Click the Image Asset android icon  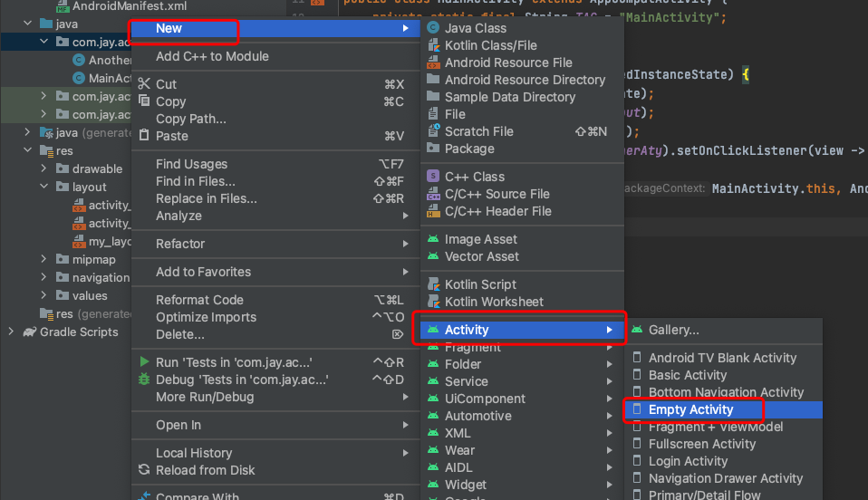point(433,238)
